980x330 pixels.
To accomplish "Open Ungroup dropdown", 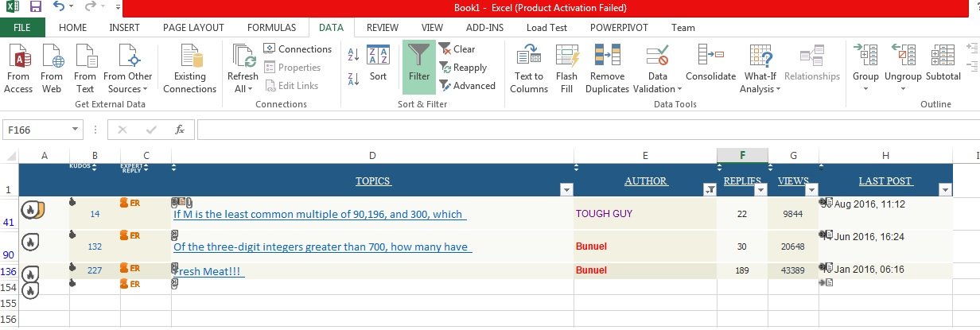I will point(903,68).
